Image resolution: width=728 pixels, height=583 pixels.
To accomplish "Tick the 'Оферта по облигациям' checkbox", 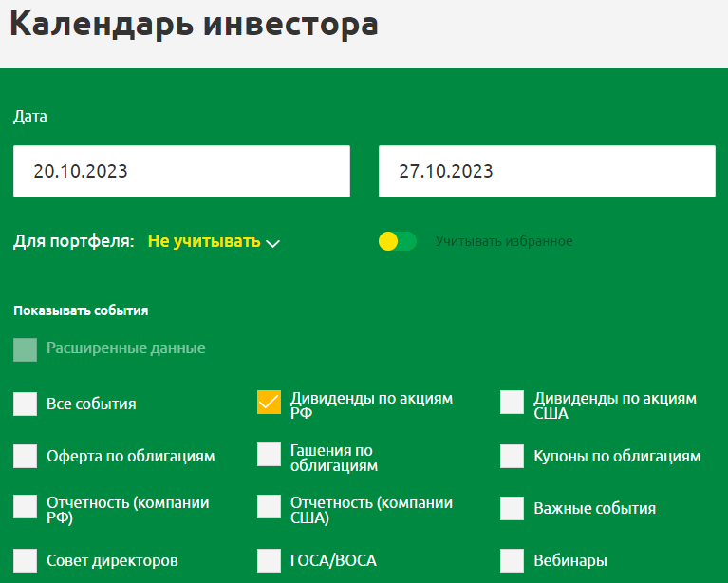I will [26, 456].
